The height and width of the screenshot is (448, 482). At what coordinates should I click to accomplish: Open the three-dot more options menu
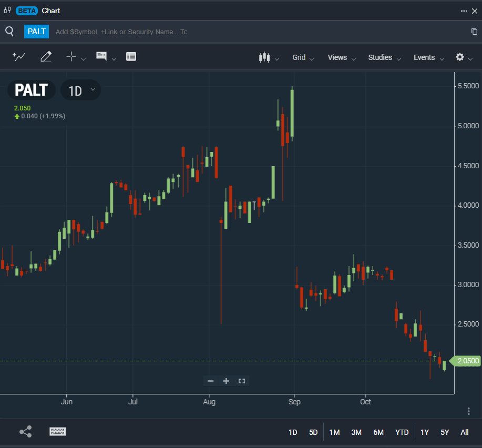click(464, 11)
